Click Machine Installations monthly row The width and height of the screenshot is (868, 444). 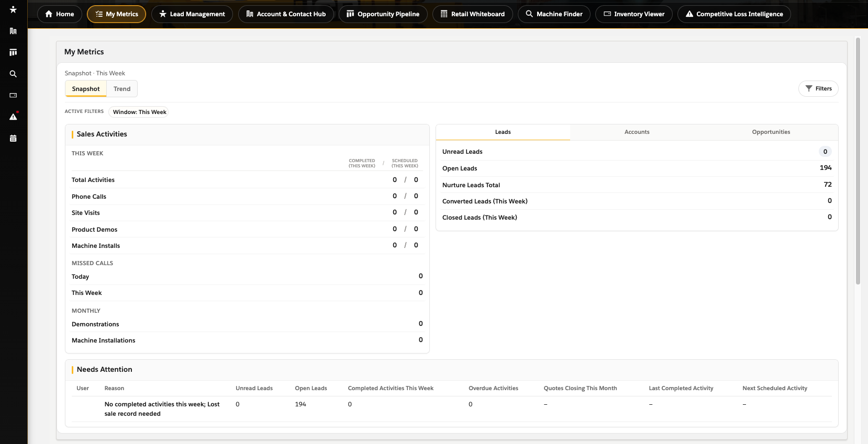pos(247,340)
